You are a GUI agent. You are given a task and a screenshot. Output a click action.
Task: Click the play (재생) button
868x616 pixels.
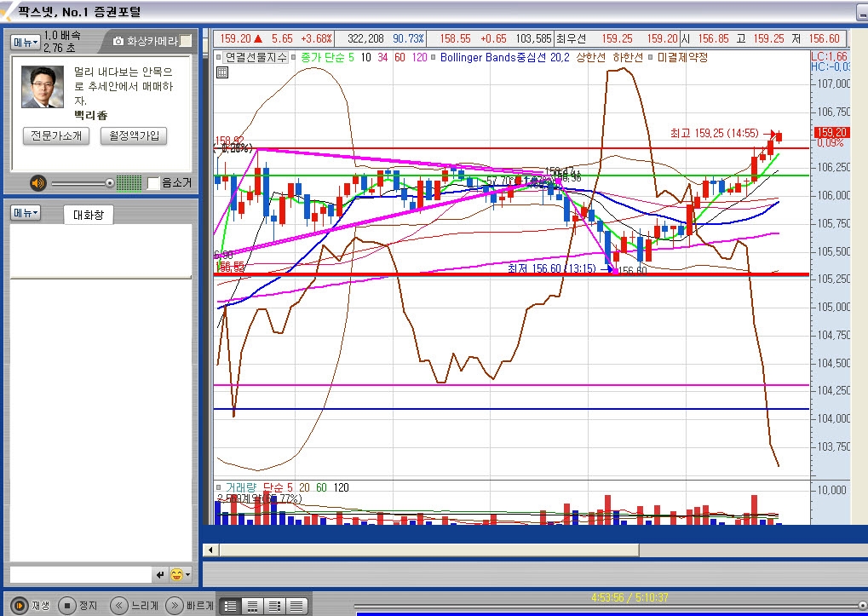17,606
